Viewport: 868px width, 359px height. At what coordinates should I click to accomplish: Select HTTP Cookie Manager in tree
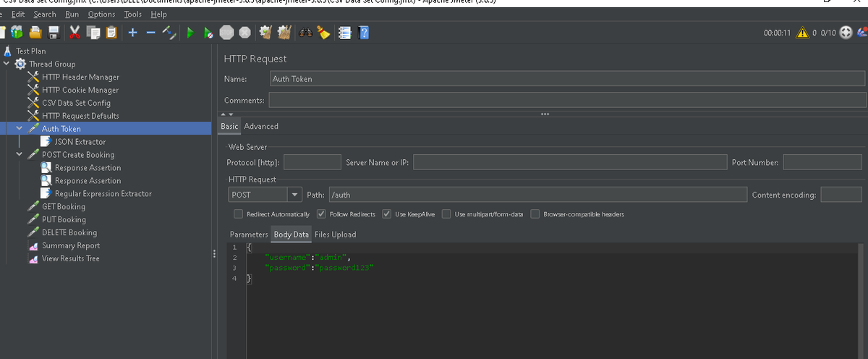tap(80, 90)
